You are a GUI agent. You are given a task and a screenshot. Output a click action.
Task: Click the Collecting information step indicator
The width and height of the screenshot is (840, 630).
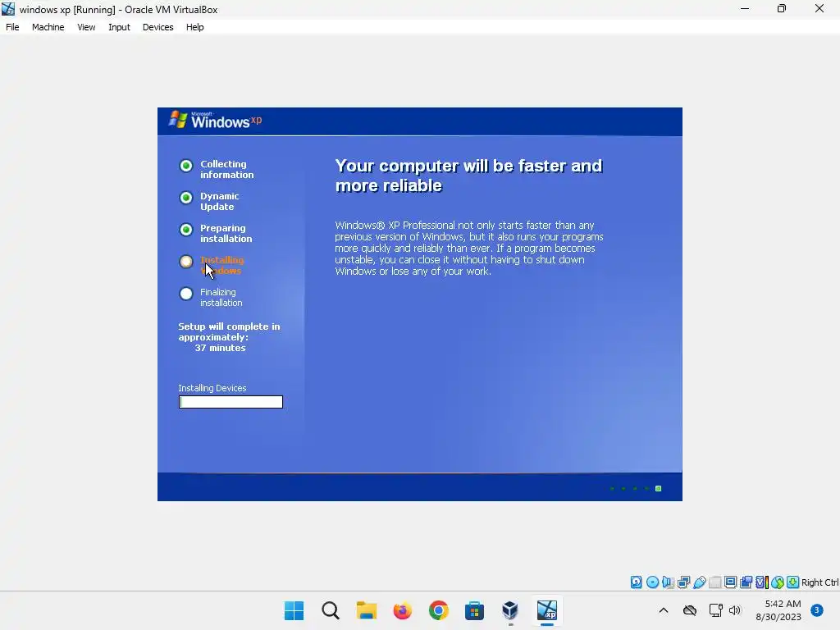pyautogui.click(x=186, y=166)
